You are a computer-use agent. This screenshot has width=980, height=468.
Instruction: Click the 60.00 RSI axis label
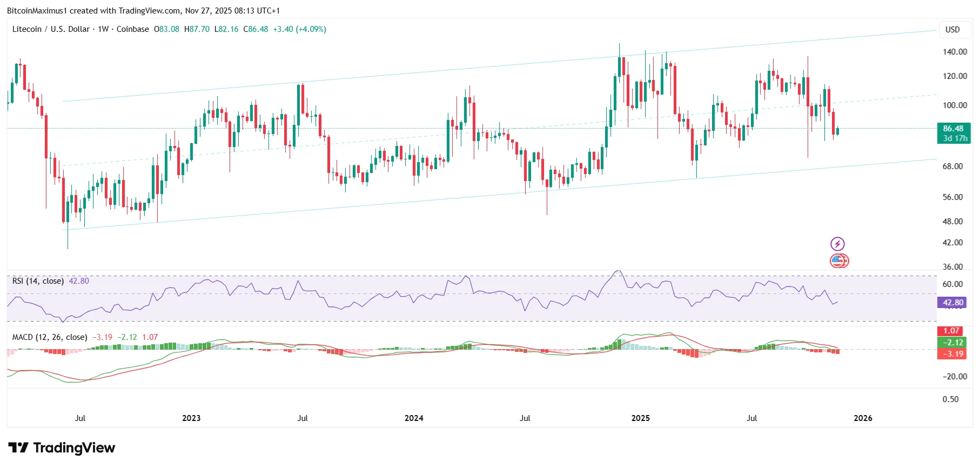952,284
